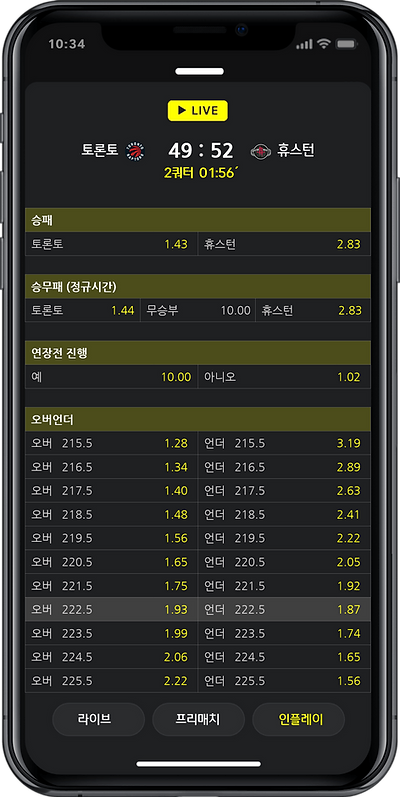Viewport: 400px width, 797px height.
Task: Select 토론토 1.44 in 승무패
Action: [x=82, y=310]
